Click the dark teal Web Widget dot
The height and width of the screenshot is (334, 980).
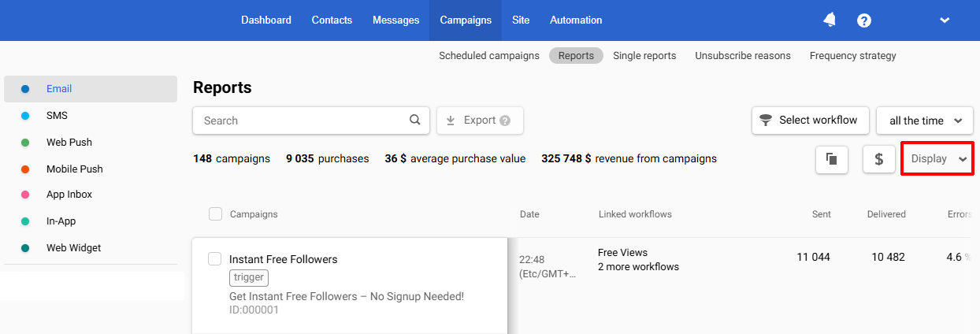point(25,248)
